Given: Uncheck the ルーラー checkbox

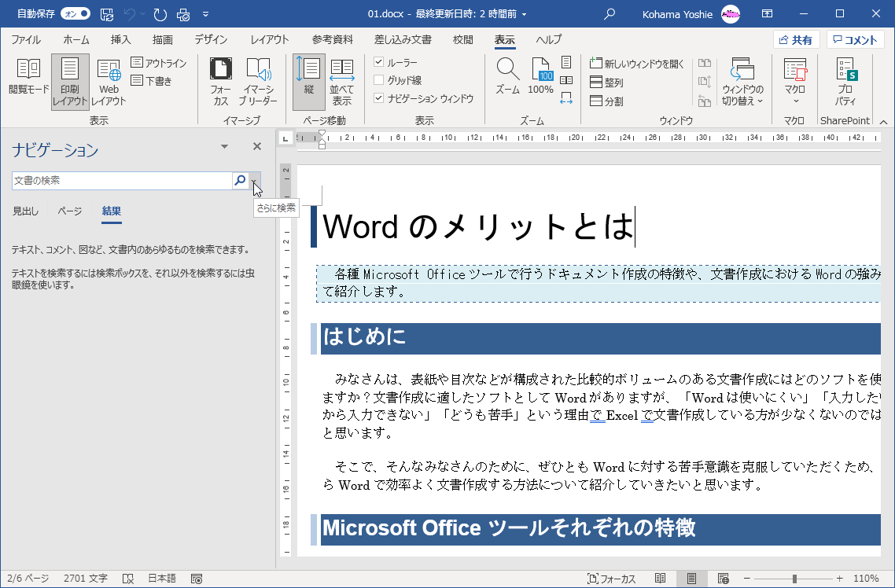Looking at the screenshot, I should click(x=379, y=62).
